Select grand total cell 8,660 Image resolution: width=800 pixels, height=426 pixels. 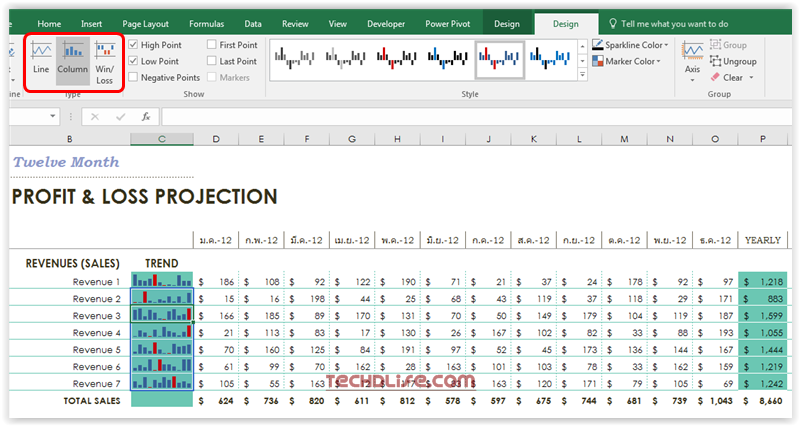pyautogui.click(x=762, y=401)
